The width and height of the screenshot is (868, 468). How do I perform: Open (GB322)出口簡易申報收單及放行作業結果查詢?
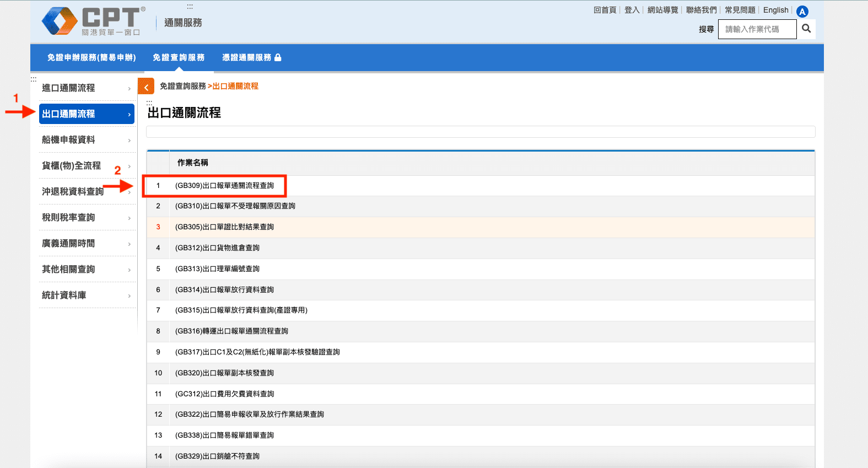click(x=250, y=415)
